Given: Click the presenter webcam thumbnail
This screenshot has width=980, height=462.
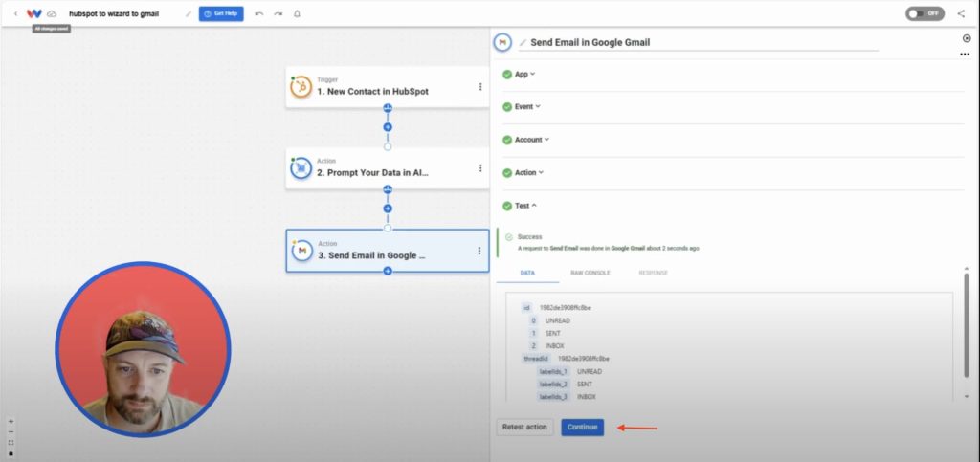Looking at the screenshot, I should 144,350.
